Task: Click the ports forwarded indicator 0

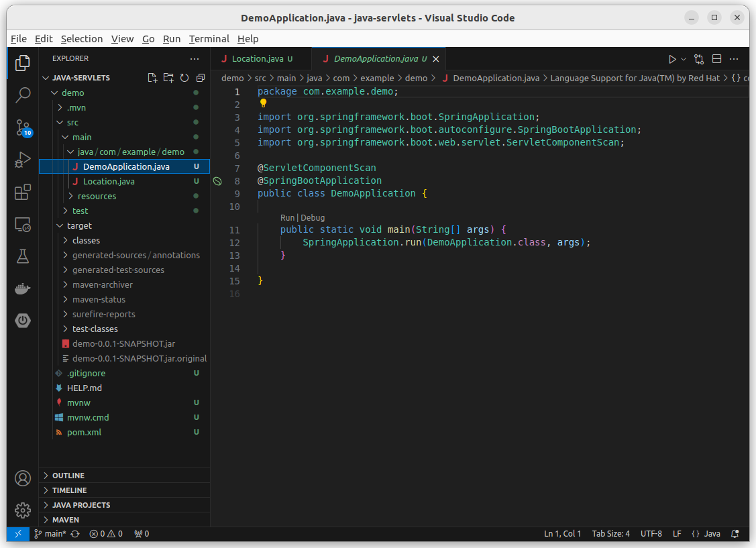Action: point(142,533)
